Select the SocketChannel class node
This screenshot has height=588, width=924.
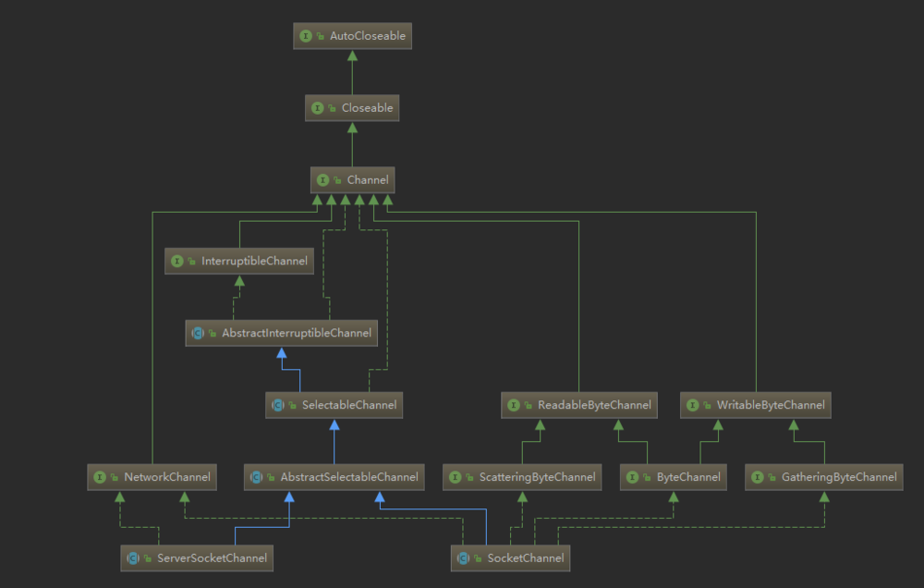pyautogui.click(x=510, y=557)
